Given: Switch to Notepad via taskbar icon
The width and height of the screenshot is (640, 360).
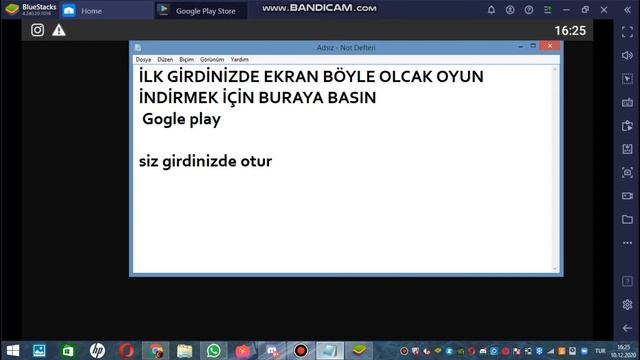Looking at the screenshot, I should point(330,351).
